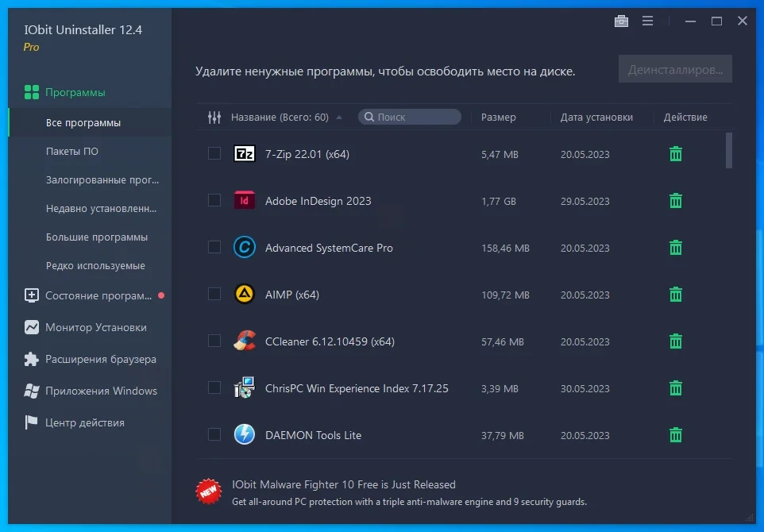The width and height of the screenshot is (764, 532).
Task: Check the 7-Zip 22.01 checkbox
Action: pyautogui.click(x=214, y=153)
